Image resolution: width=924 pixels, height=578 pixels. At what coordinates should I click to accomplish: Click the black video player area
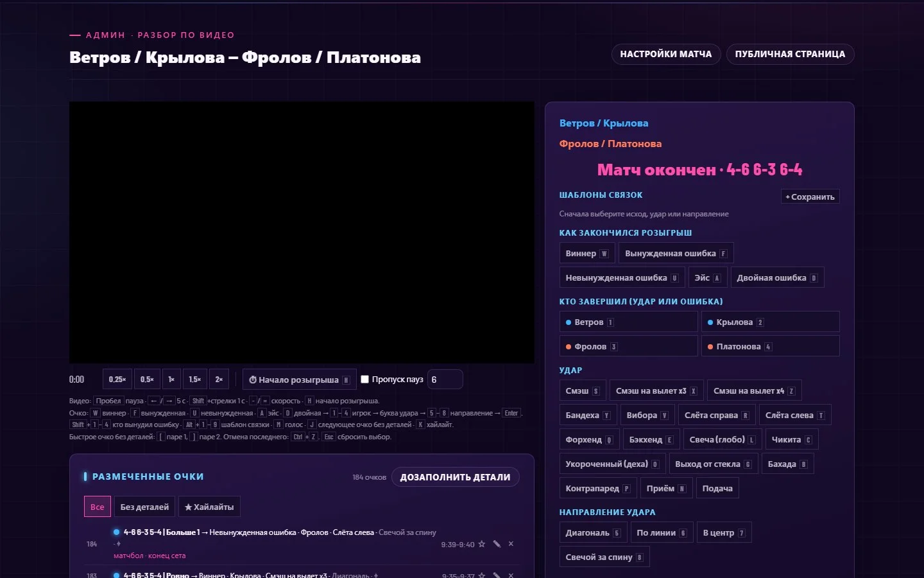pyautogui.click(x=302, y=232)
